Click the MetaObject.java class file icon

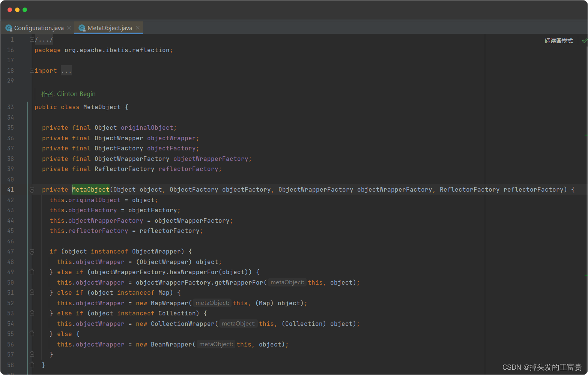tap(82, 28)
